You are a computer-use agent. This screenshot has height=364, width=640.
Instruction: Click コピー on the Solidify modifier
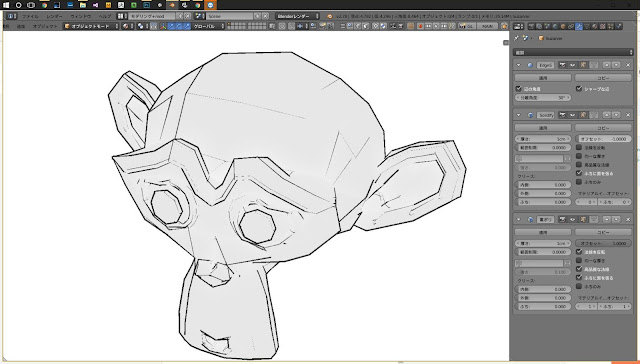(603, 128)
